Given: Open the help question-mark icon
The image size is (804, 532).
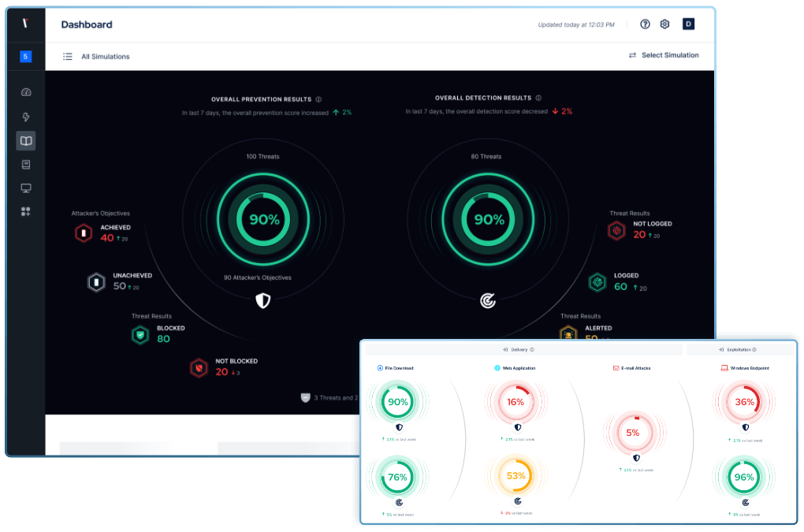Looking at the screenshot, I should [645, 24].
